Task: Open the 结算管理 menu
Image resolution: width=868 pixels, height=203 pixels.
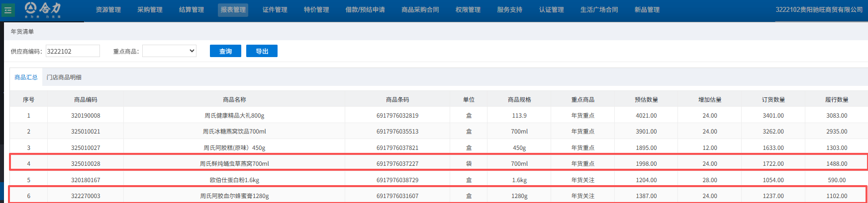Action: [x=192, y=10]
